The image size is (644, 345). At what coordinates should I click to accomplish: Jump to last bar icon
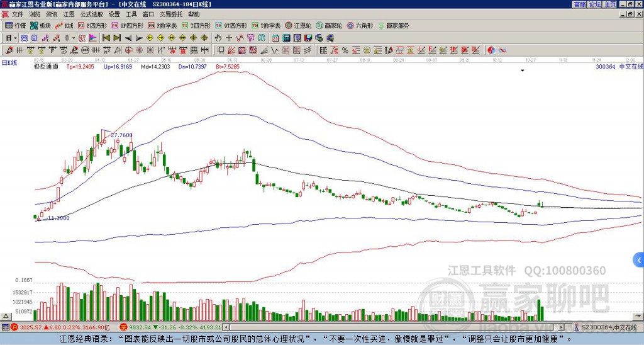click(x=117, y=38)
